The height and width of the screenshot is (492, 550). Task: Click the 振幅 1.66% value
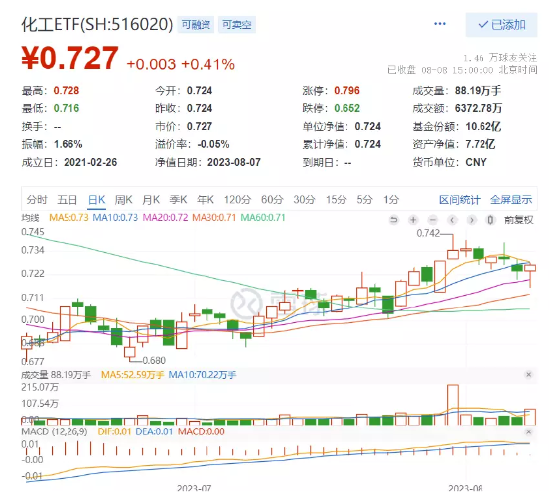coord(68,144)
